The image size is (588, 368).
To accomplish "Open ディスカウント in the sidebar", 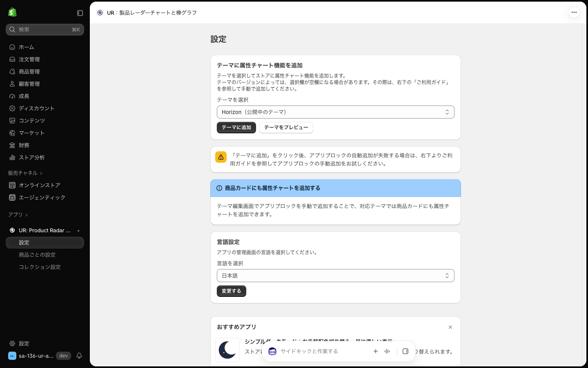I will (45, 108).
